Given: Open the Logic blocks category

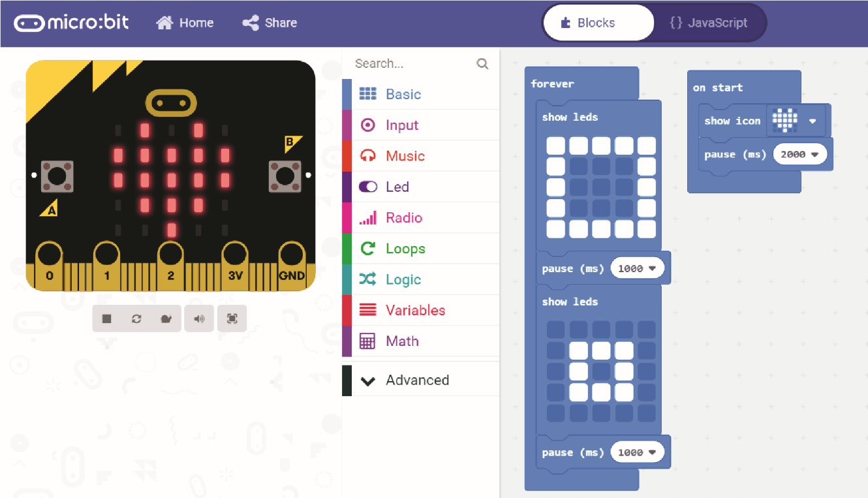Looking at the screenshot, I should tap(420, 279).
